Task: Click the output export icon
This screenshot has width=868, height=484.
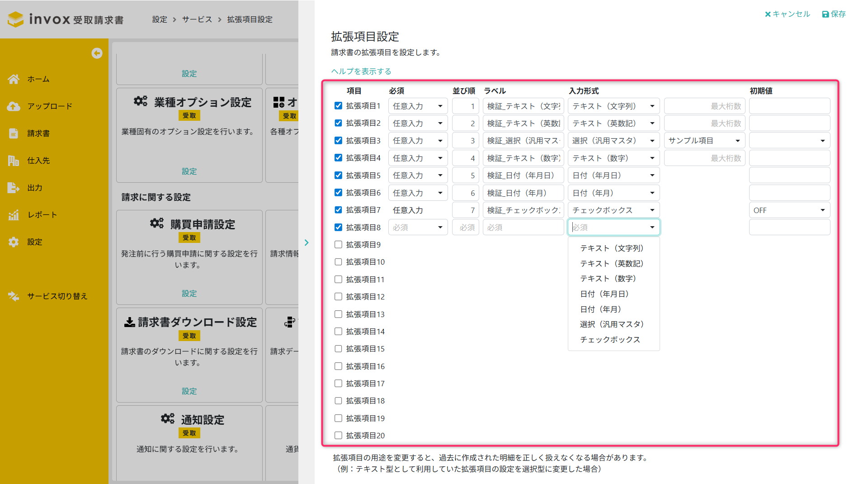Action: (14, 188)
